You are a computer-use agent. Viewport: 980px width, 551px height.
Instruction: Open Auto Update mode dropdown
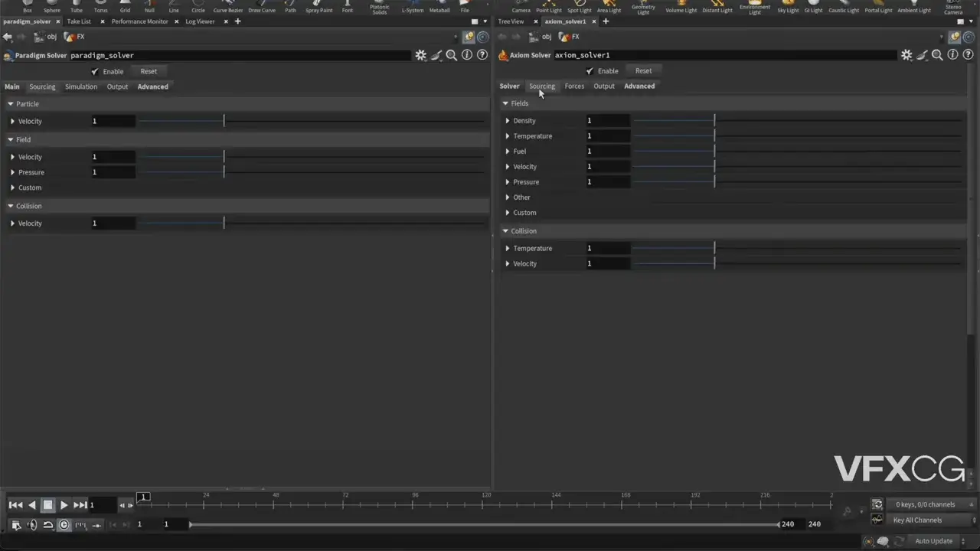pyautogui.click(x=939, y=541)
